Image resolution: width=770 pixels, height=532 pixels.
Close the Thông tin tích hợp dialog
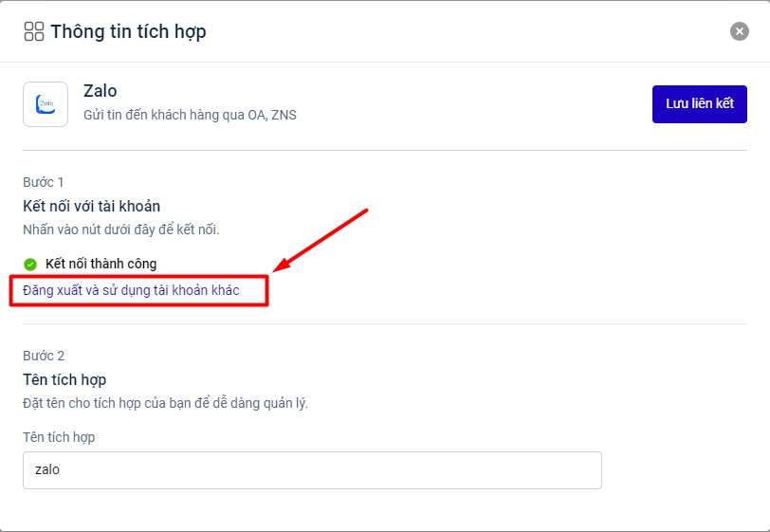739,31
